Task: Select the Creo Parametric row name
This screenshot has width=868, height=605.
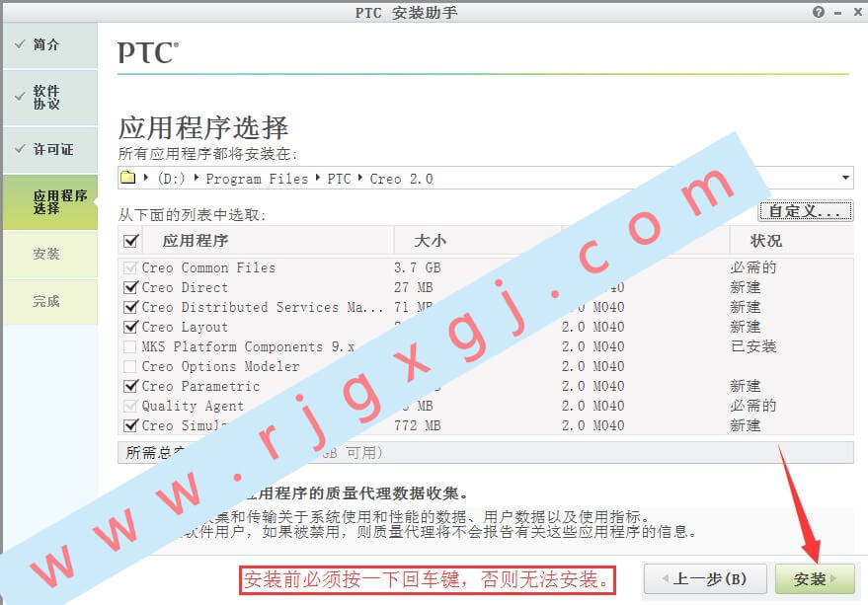Action: (200, 386)
